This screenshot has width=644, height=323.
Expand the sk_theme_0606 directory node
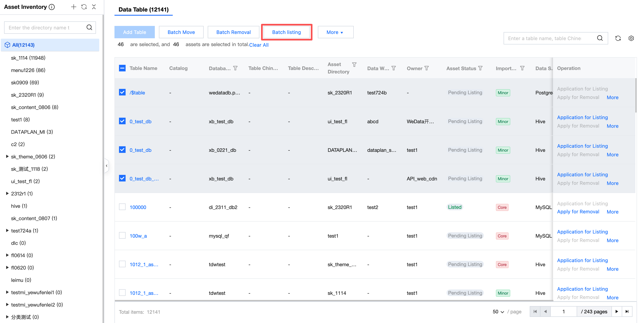click(x=7, y=156)
